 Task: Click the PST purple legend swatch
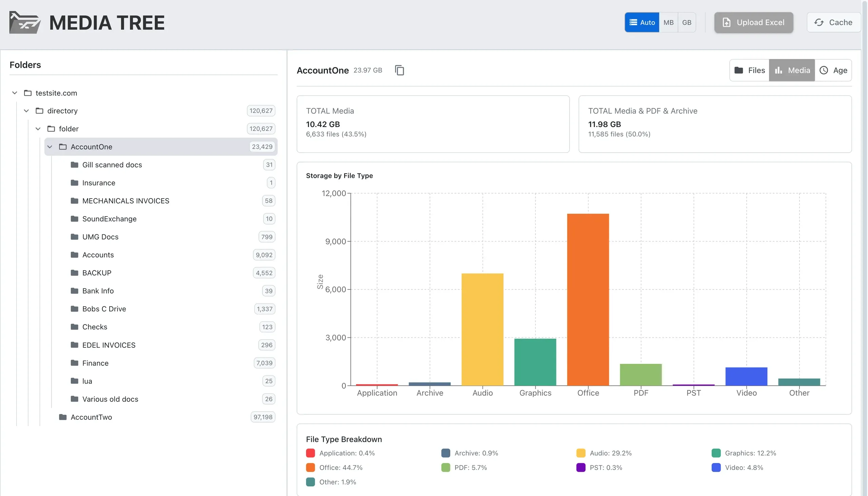[x=581, y=468]
